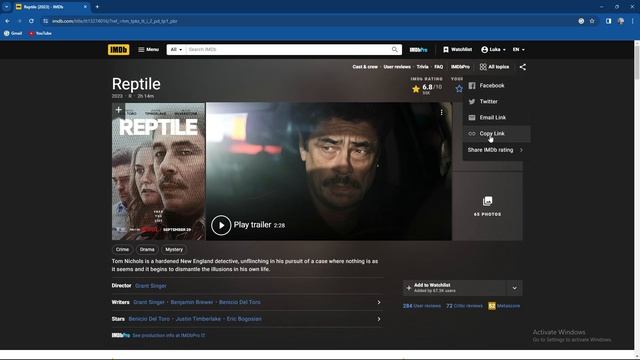Close the Reptile (2023) - IMDb tab
This screenshot has width=640, height=360.
85,7
